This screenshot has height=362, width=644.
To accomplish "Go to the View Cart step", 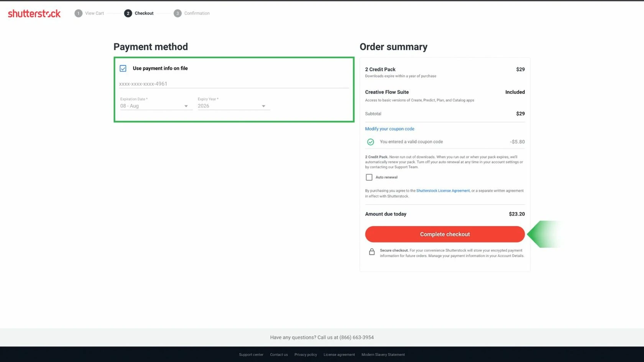I will [x=94, y=13].
